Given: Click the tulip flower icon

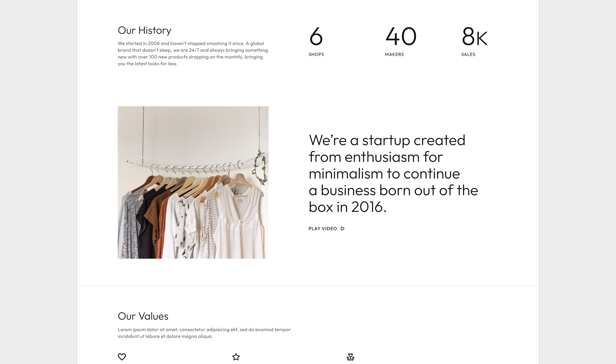Looking at the screenshot, I should [x=350, y=357].
